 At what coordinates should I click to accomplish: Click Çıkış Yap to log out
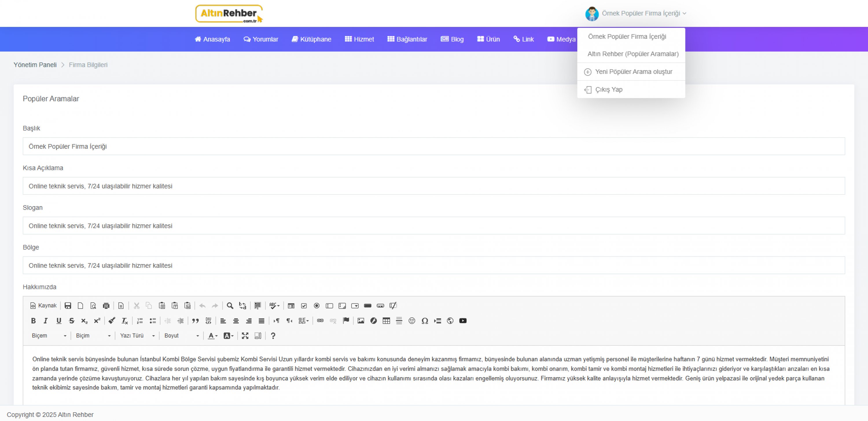pos(608,90)
